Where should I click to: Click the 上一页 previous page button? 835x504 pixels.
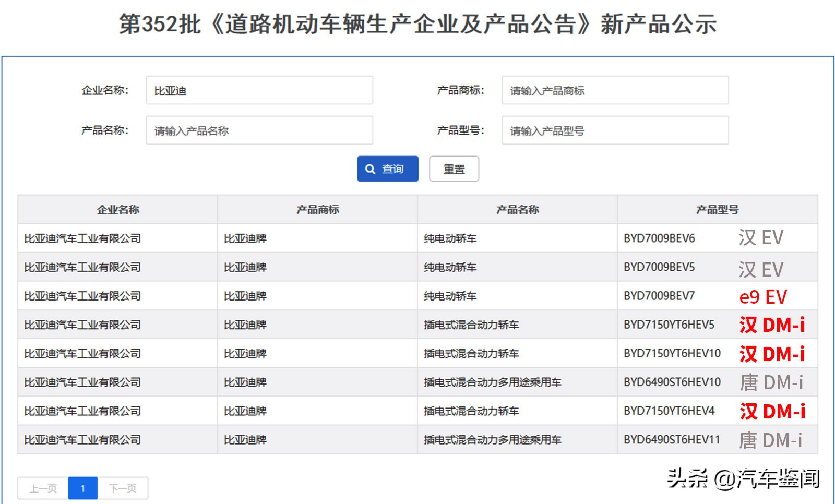click(43, 488)
